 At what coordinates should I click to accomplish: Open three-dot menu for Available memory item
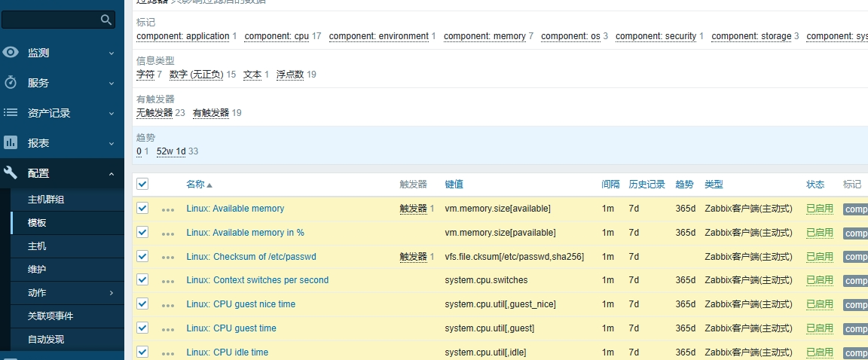click(x=167, y=209)
